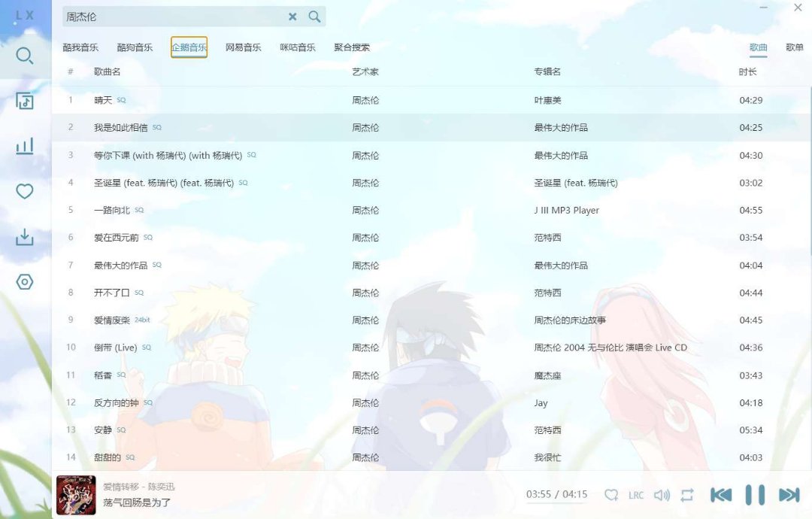This screenshot has height=519, width=812.
Task: Open the song list library icon
Action: (x=25, y=102)
